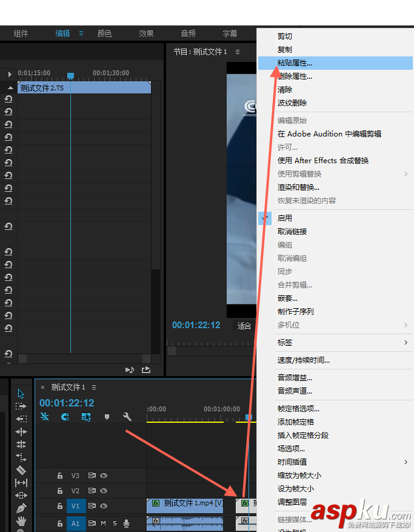The width and height of the screenshot is (414, 532).
Task: Switch to 效果 workspace tab
Action: coord(146,33)
